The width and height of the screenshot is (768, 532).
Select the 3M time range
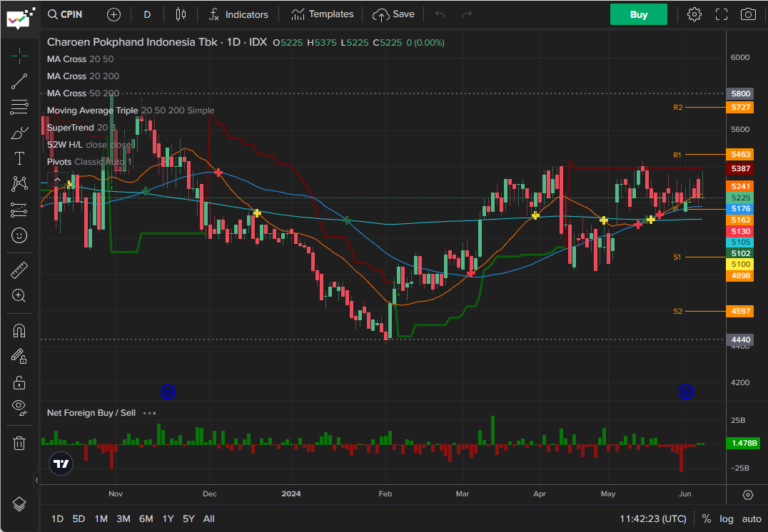(123, 518)
